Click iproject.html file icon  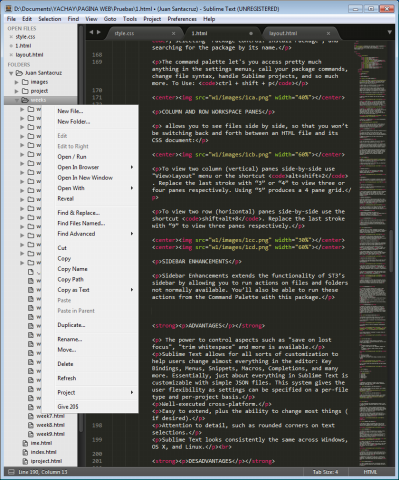coord(25,461)
